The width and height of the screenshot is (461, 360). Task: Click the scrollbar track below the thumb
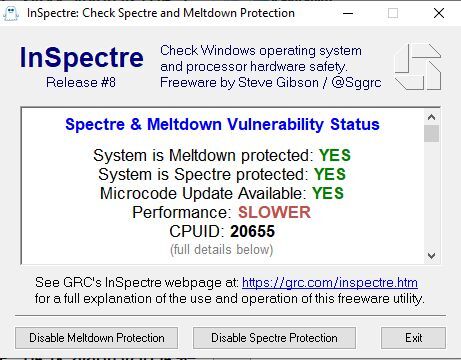[431, 196]
